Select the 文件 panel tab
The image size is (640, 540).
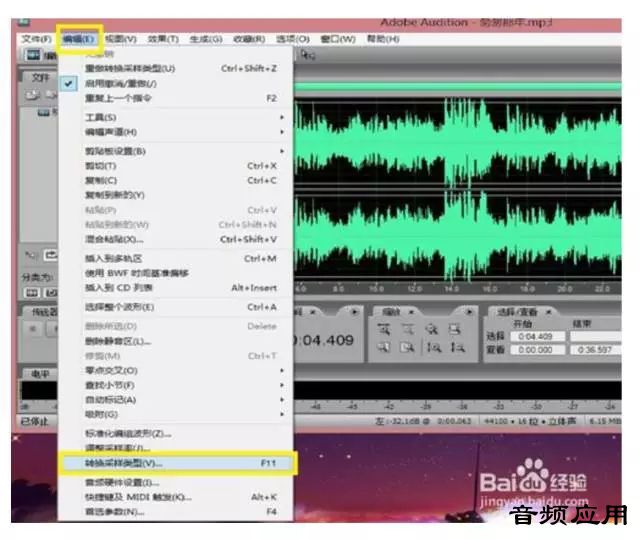[40, 78]
